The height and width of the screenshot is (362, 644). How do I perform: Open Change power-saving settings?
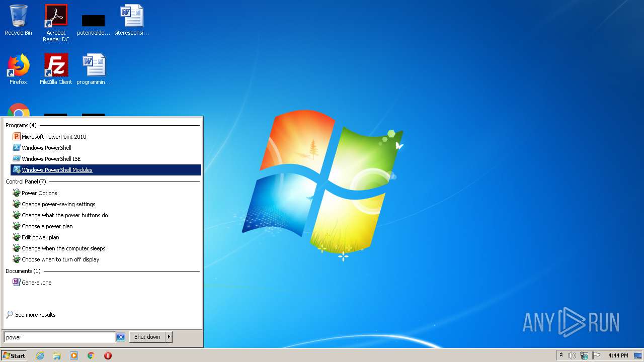(106, 204)
